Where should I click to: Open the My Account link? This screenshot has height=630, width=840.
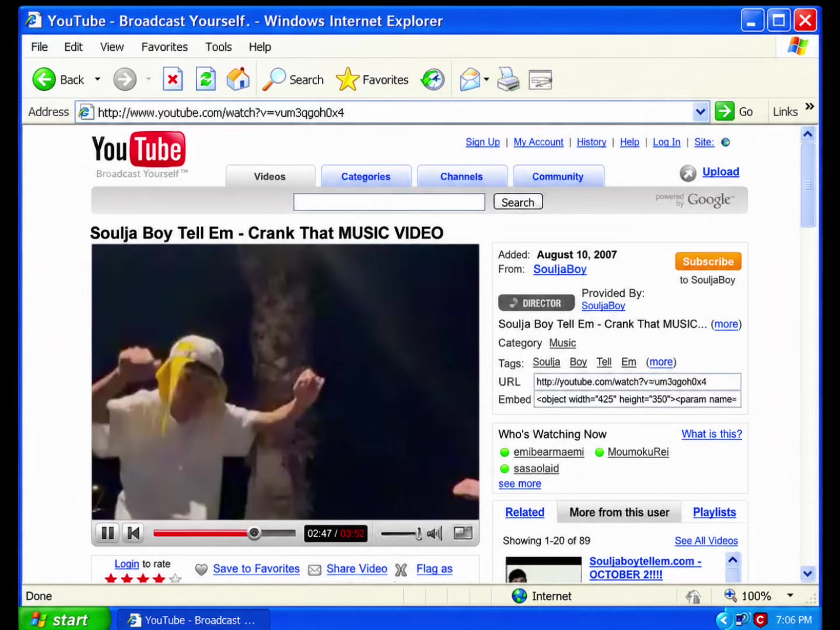(x=538, y=142)
